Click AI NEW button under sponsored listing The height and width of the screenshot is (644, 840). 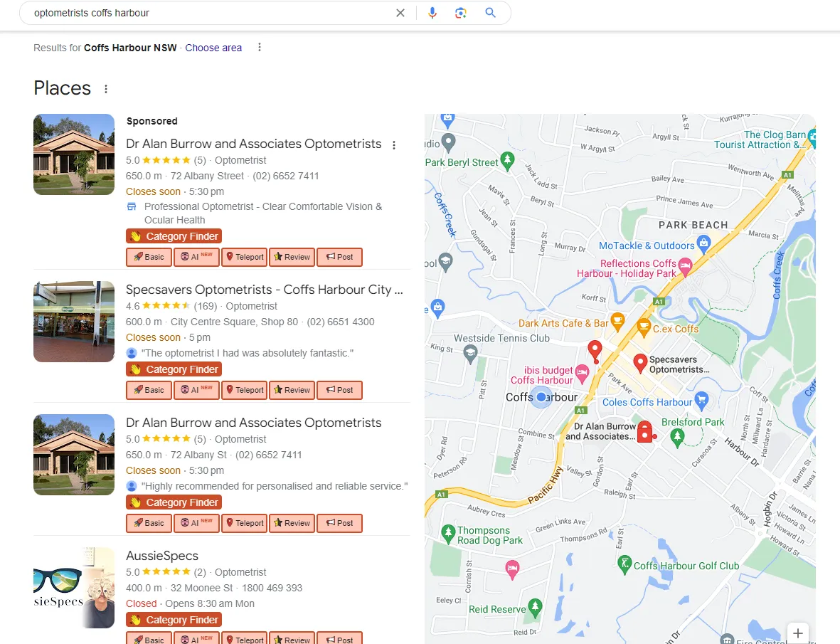click(x=196, y=257)
